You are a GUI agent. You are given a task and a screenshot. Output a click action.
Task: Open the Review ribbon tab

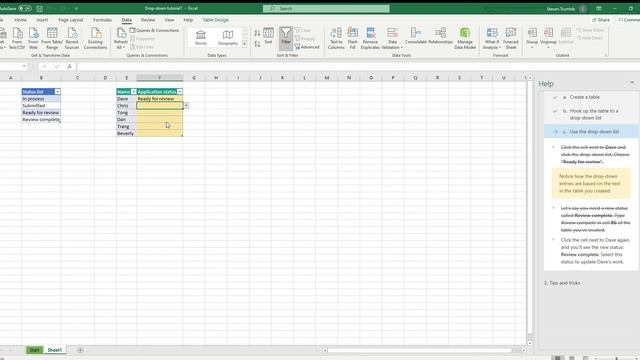(148, 20)
